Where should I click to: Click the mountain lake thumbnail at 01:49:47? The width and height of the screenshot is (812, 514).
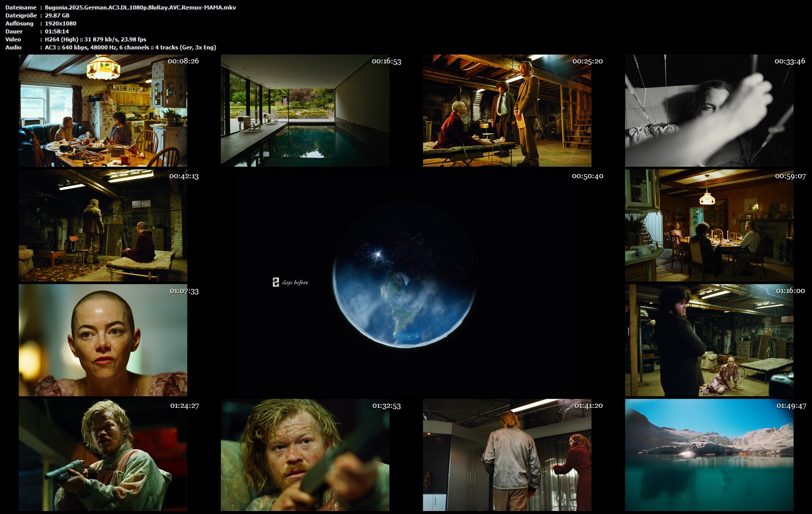tap(709, 455)
